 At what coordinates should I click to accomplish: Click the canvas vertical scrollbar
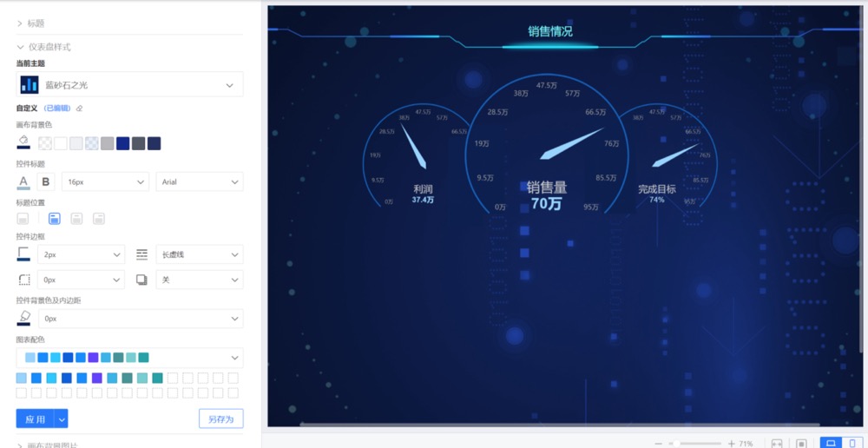860,180
